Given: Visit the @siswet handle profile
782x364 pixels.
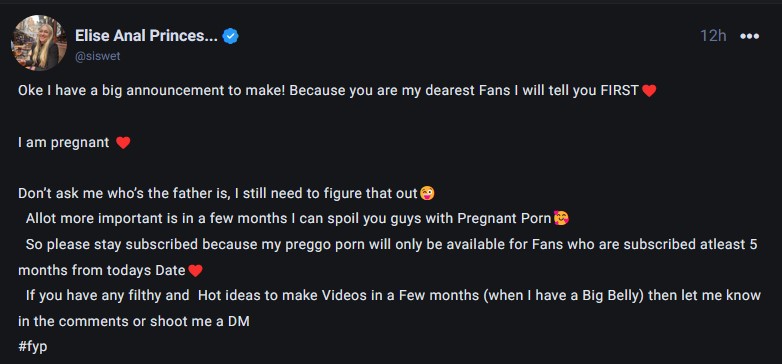Looking at the screenshot, I should click(x=98, y=56).
